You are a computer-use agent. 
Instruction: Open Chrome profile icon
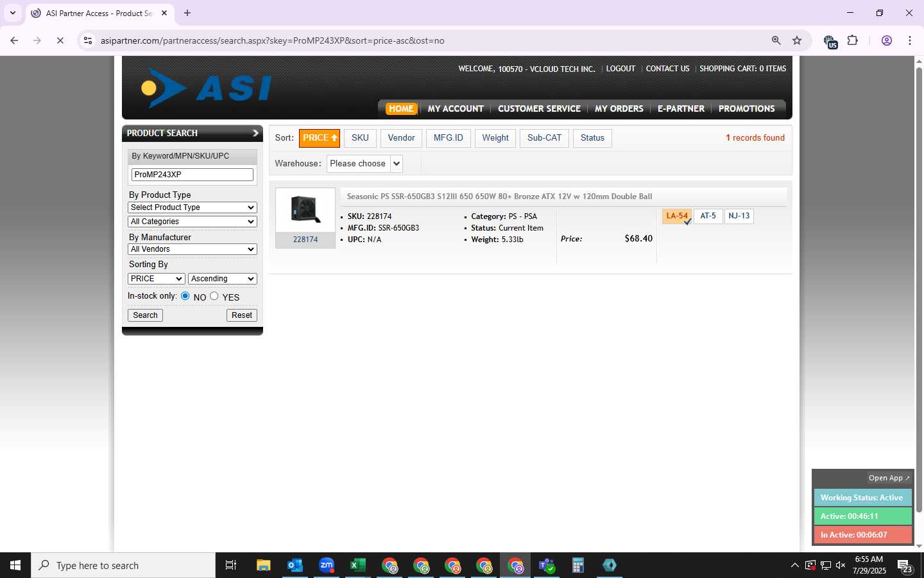(887, 40)
